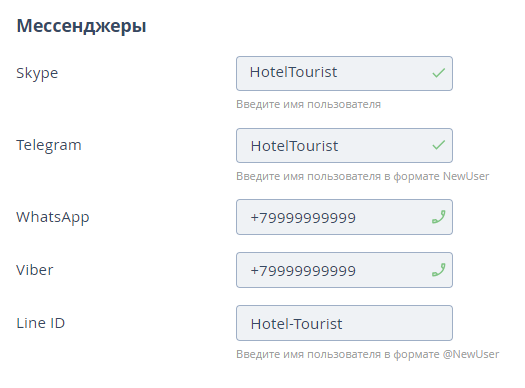Click the phone icon in Viber field

click(438, 270)
